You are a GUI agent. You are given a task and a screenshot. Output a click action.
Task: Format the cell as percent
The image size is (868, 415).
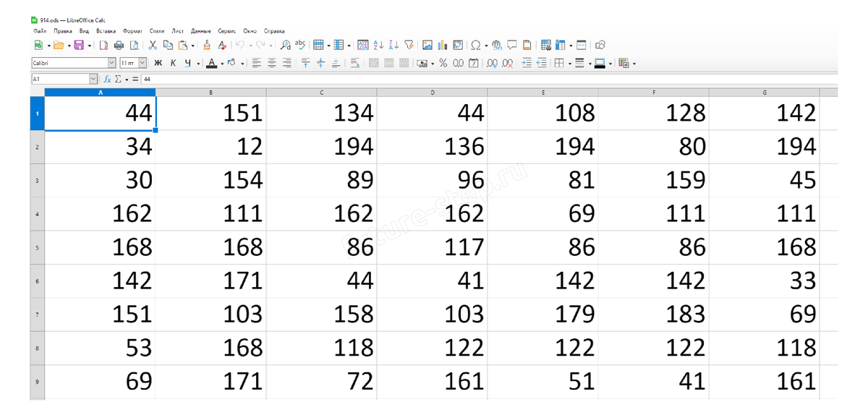443,63
